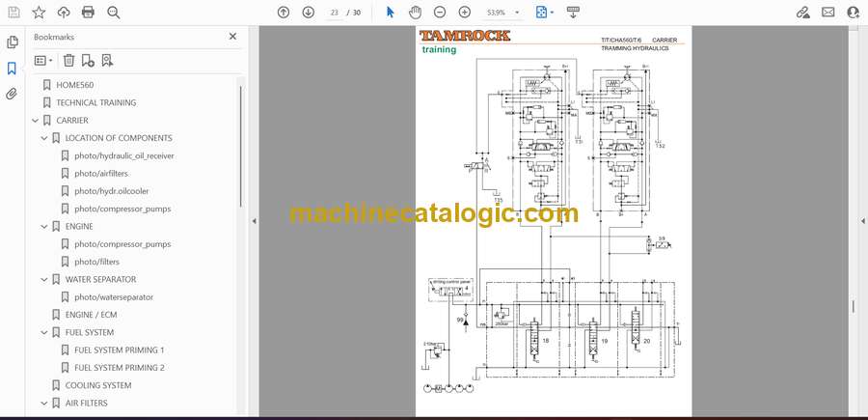Activate the Selection arrow tool

click(x=391, y=13)
